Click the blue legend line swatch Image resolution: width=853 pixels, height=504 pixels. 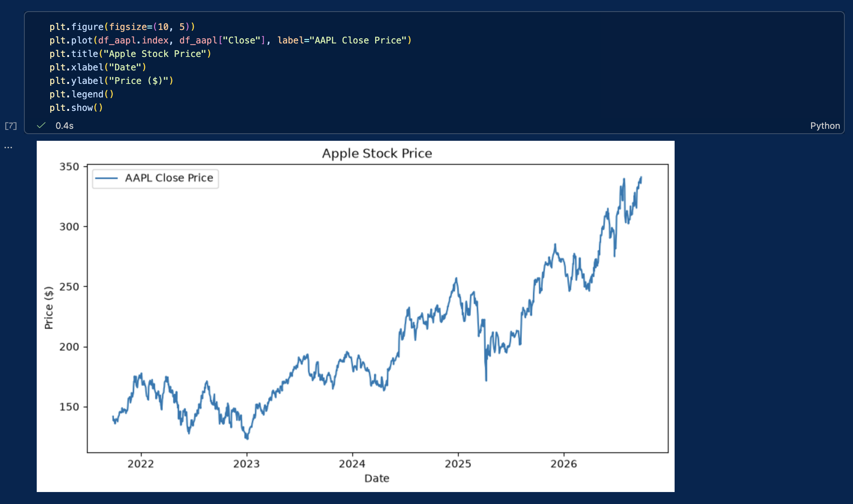pos(106,178)
